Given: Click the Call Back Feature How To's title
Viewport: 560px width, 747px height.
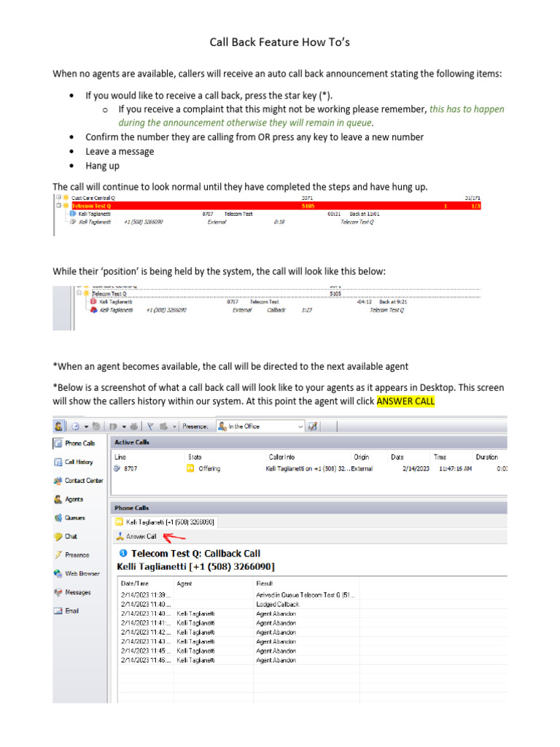Looking at the screenshot, I should tap(279, 42).
